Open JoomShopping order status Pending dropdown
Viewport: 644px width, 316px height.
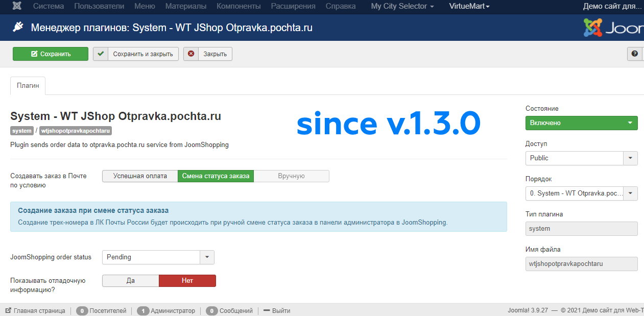pos(158,257)
